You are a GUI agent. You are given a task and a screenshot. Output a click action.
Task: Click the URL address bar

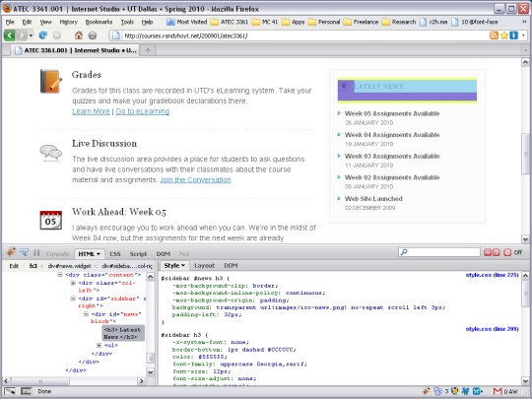299,35
